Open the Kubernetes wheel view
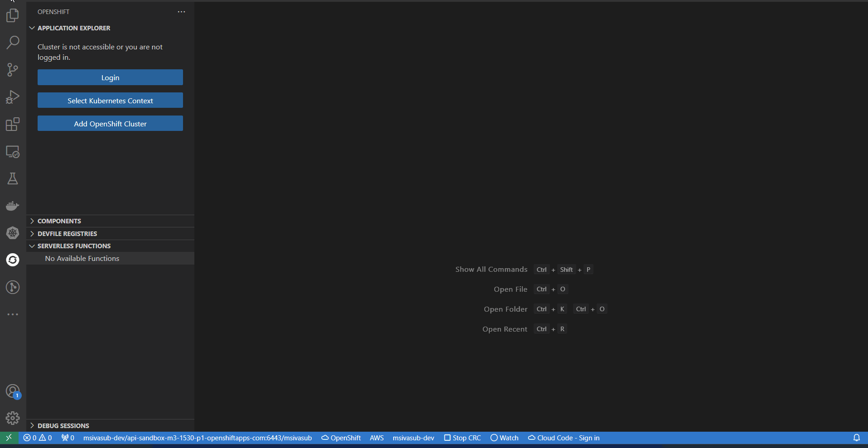 pos(13,233)
